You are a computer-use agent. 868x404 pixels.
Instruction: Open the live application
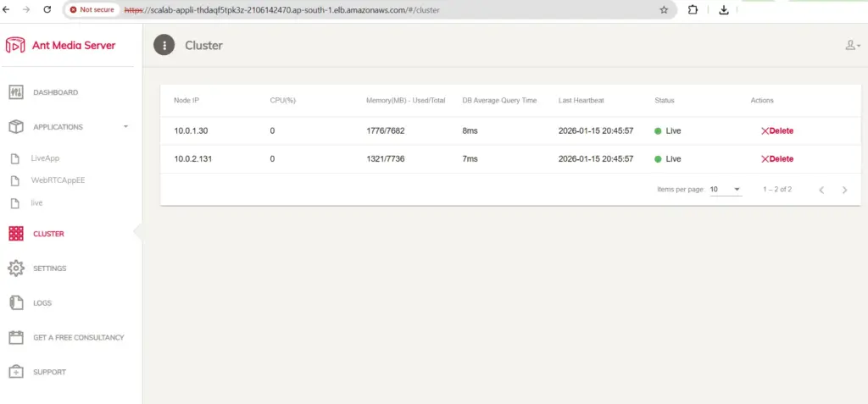tap(36, 203)
